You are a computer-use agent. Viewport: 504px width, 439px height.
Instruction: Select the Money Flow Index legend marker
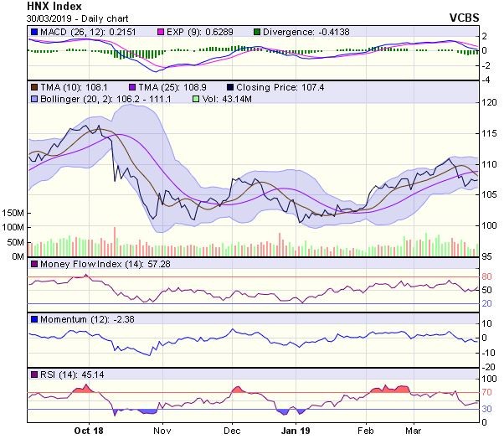[x=33, y=264]
